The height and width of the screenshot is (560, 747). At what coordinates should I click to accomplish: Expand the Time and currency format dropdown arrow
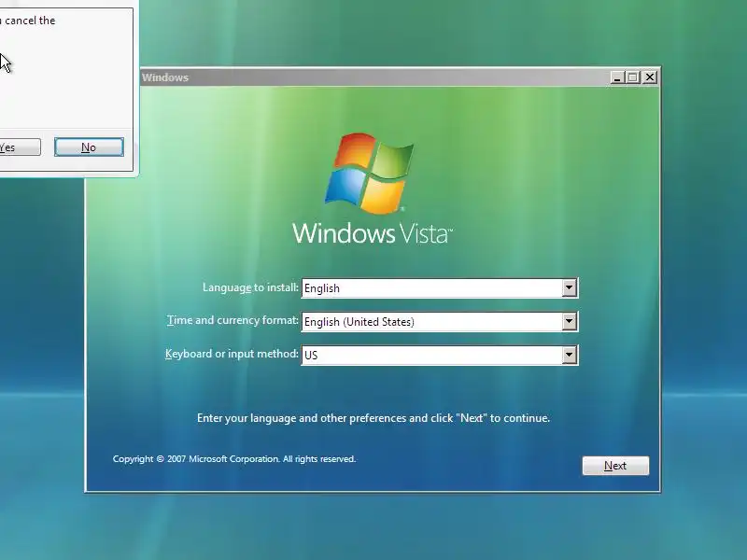[x=569, y=321]
